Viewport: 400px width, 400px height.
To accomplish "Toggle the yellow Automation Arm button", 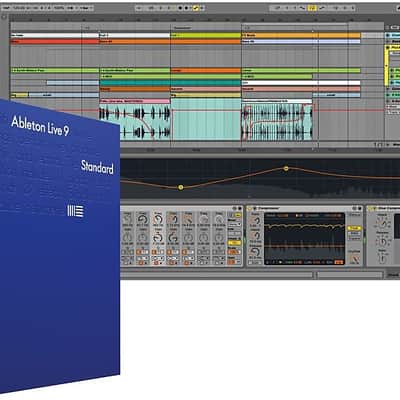I will click(196, 8).
